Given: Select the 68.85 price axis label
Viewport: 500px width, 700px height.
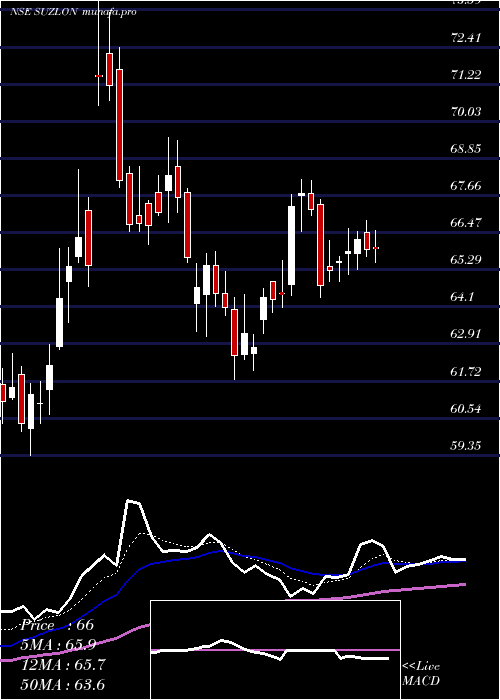Looking at the screenshot, I should [466, 148].
